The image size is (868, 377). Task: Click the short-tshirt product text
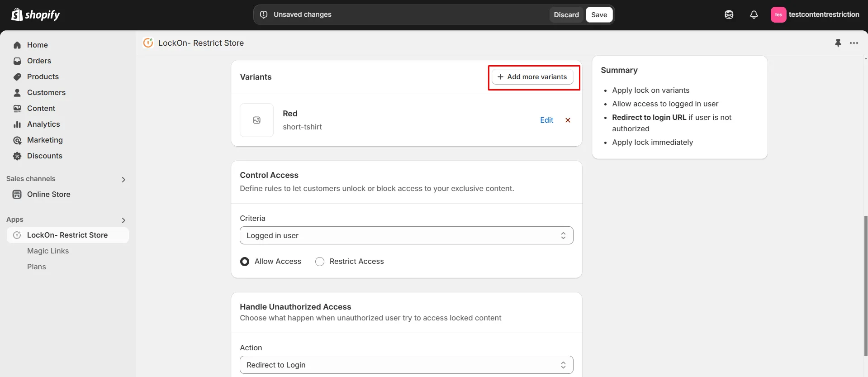pyautogui.click(x=302, y=127)
